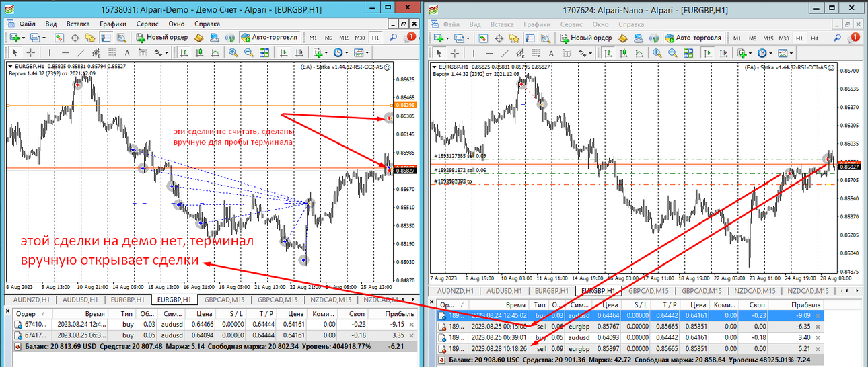This screenshot has width=868, height=367.
Task: Tile windows icon in Alpari-Demo
Action: [264, 53]
